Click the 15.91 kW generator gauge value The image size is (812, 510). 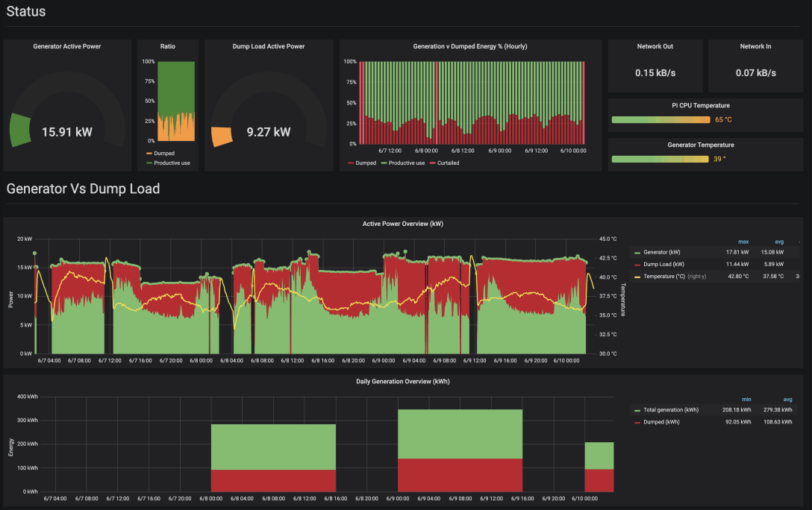[67, 133]
